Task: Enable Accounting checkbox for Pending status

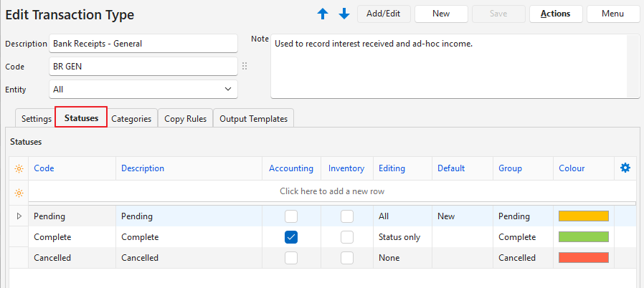Action: pos(291,216)
